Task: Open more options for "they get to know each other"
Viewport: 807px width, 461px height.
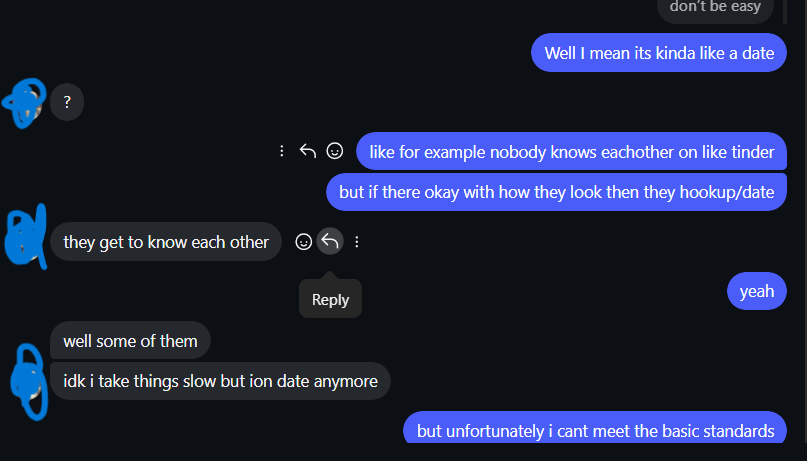Action: click(357, 241)
